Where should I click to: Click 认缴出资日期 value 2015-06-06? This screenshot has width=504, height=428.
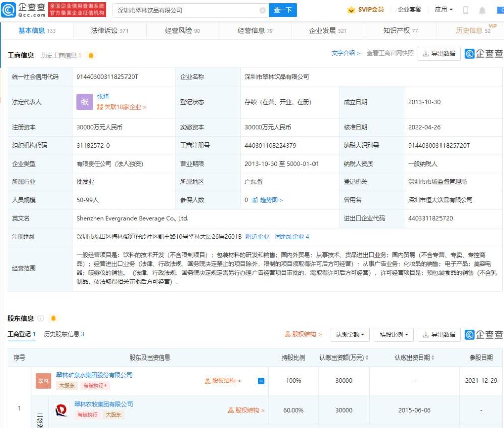click(414, 410)
